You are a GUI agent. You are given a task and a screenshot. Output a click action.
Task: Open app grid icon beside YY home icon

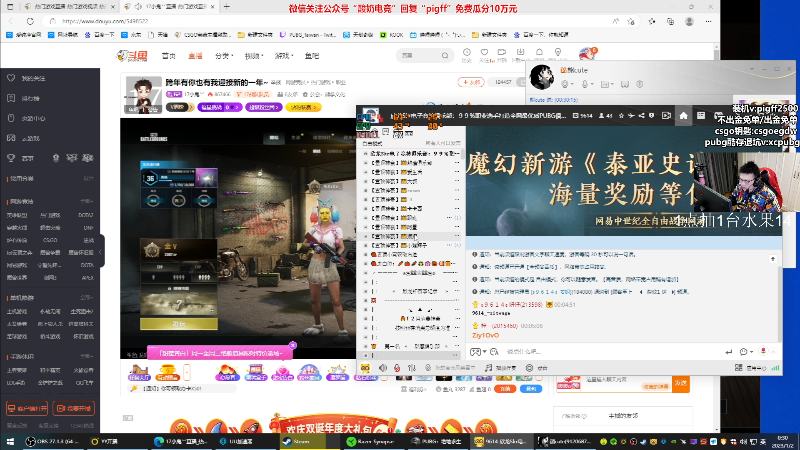coord(701,116)
